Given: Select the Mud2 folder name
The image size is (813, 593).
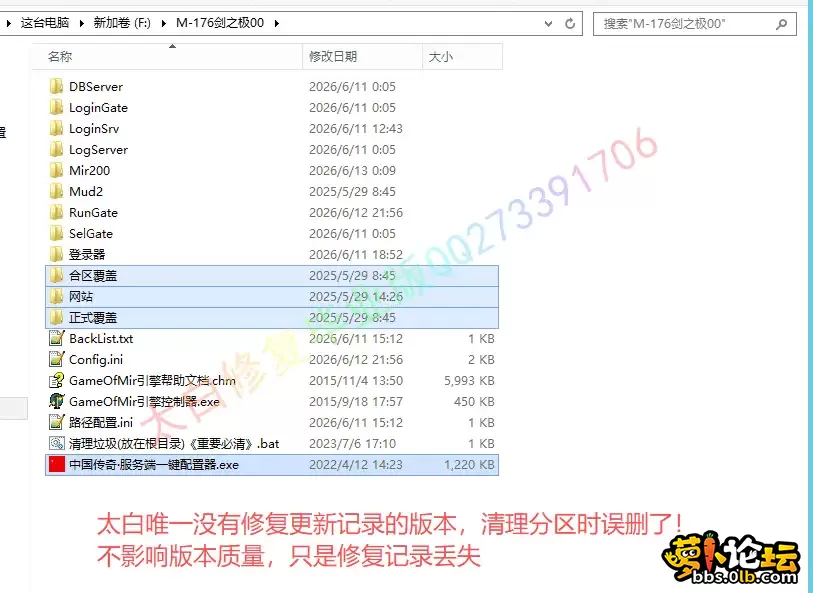Looking at the screenshot, I should 86,192.
